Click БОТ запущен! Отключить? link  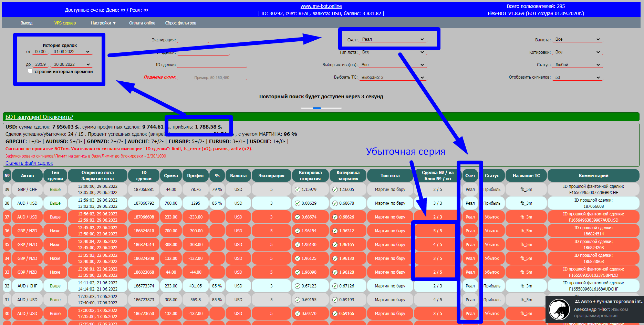pos(39,117)
